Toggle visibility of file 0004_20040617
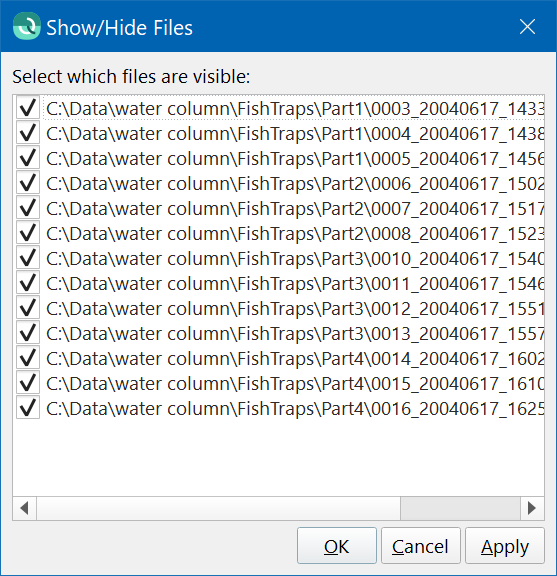557x576 pixels. click(28, 133)
